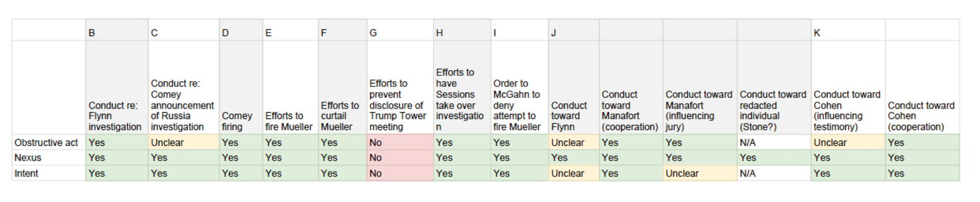The image size is (980, 202).
Task: Click 'Unclear' cell under Comey announcement column
Action: point(183,143)
